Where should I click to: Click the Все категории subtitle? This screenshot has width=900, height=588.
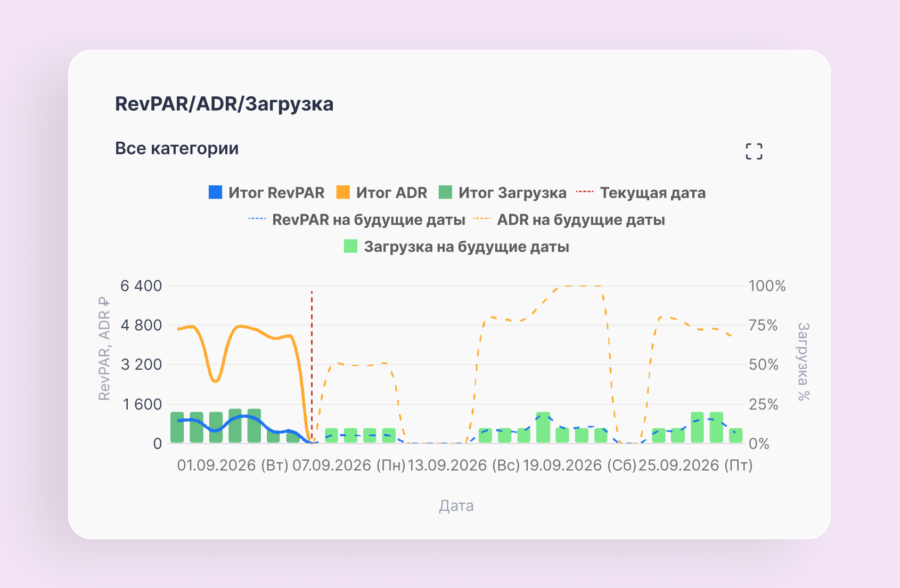(x=177, y=149)
